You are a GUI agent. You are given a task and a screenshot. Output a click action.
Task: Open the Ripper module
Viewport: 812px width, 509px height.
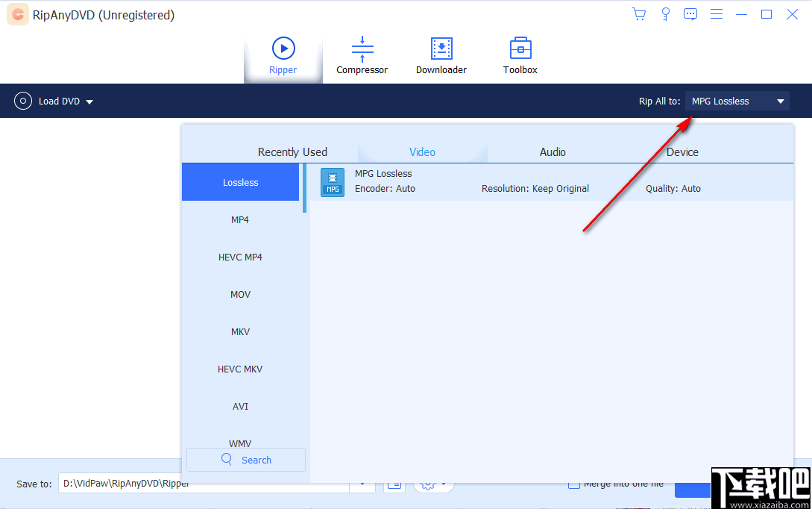(x=283, y=57)
